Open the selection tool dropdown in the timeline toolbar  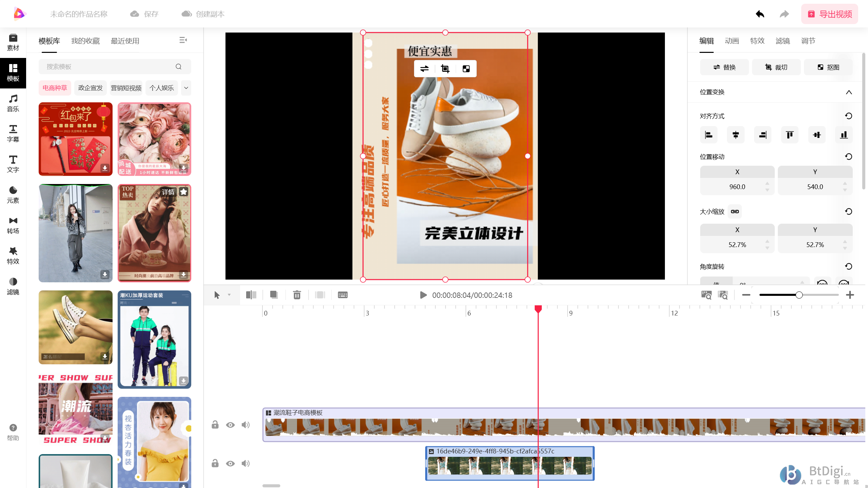[229, 295]
